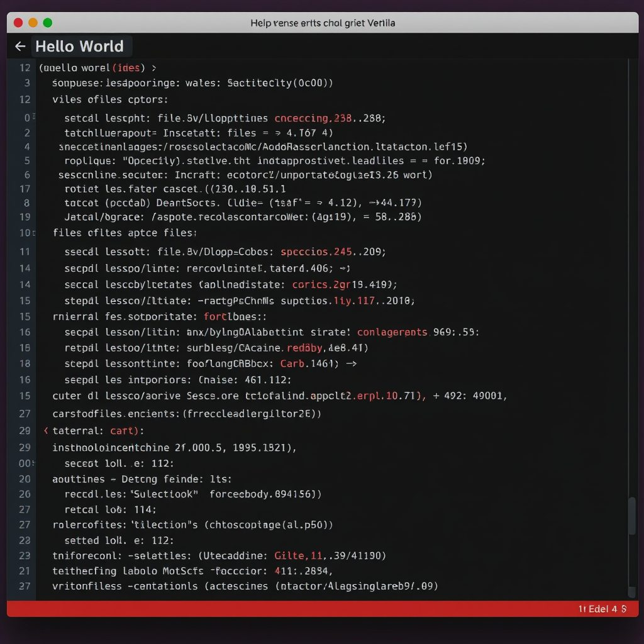Toggle fold marker beside 'seceot loll' line
Image resolution: width=644 pixels, height=644 pixels.
click(33, 464)
